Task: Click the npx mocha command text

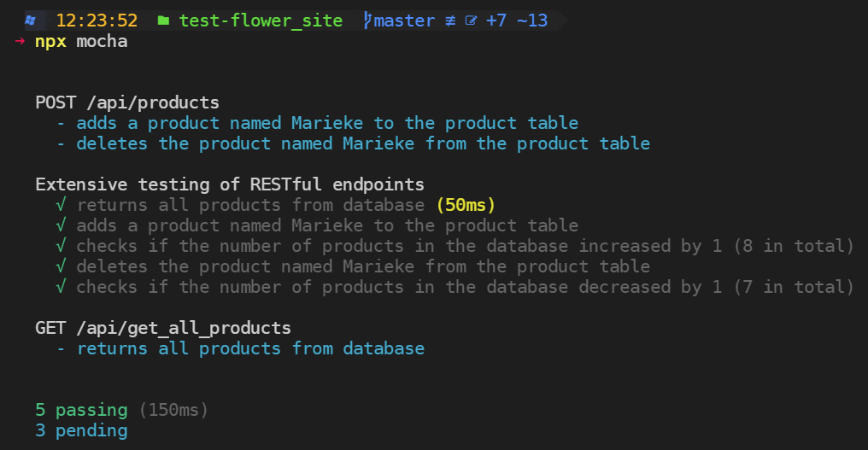Action: point(81,42)
